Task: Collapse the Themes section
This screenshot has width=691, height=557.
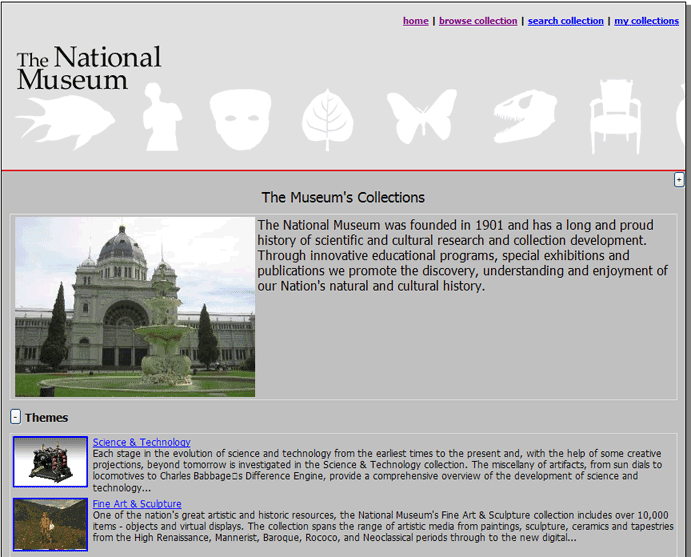Action: (x=15, y=417)
